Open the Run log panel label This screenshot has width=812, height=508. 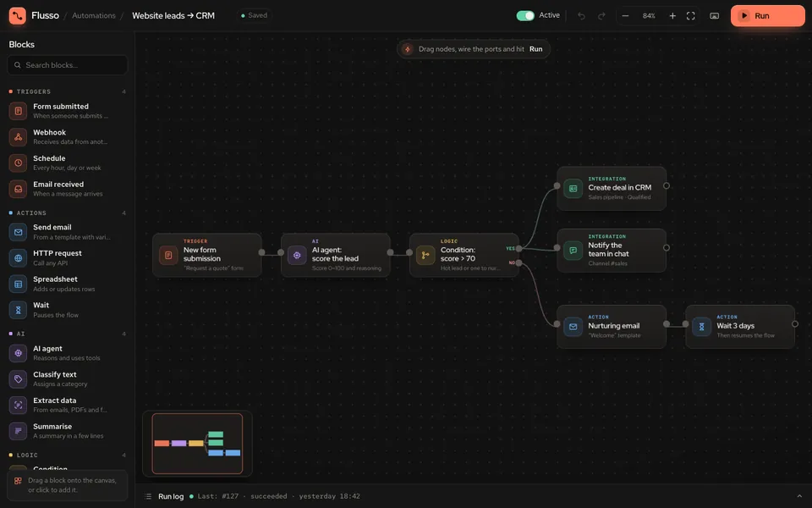pos(171,496)
